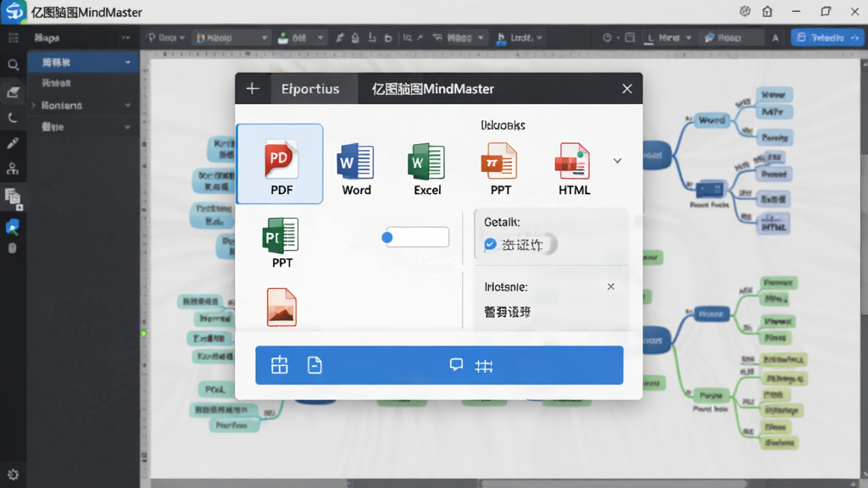Click the plus icon in dialog header
Viewport: 868px width, 488px height.
253,88
